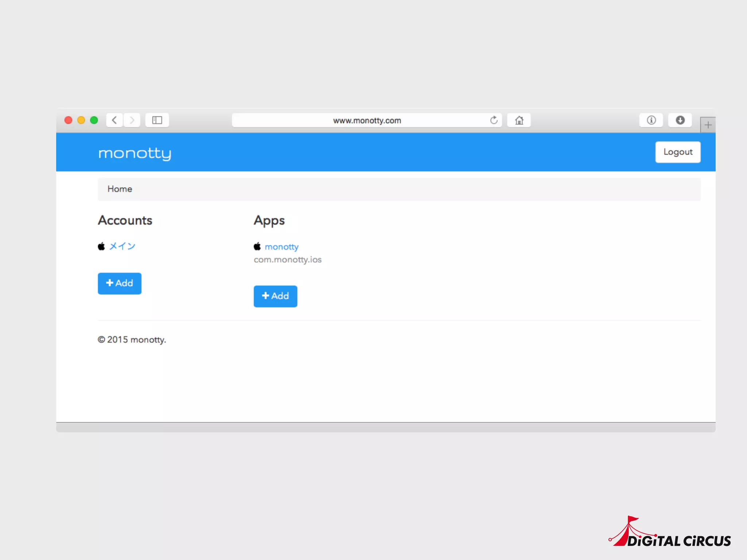Select the Home breadcrumb item

coord(120,189)
